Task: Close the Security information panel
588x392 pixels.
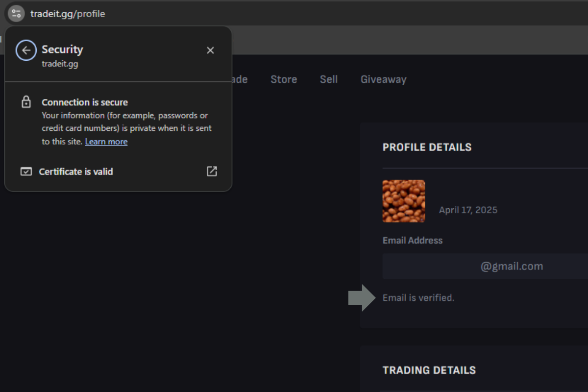Action: coord(210,50)
